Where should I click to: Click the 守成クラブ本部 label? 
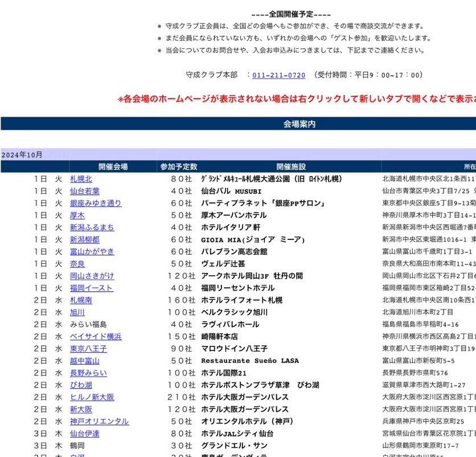tap(212, 75)
